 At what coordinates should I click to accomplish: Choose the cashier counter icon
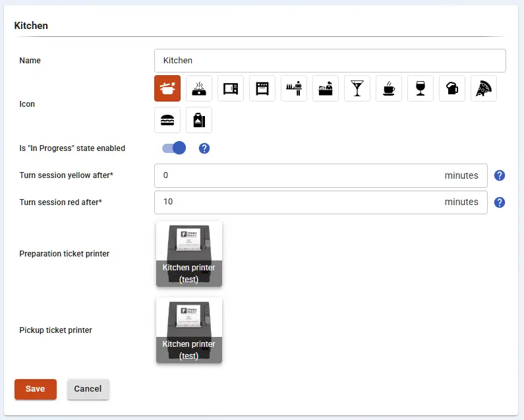point(326,88)
